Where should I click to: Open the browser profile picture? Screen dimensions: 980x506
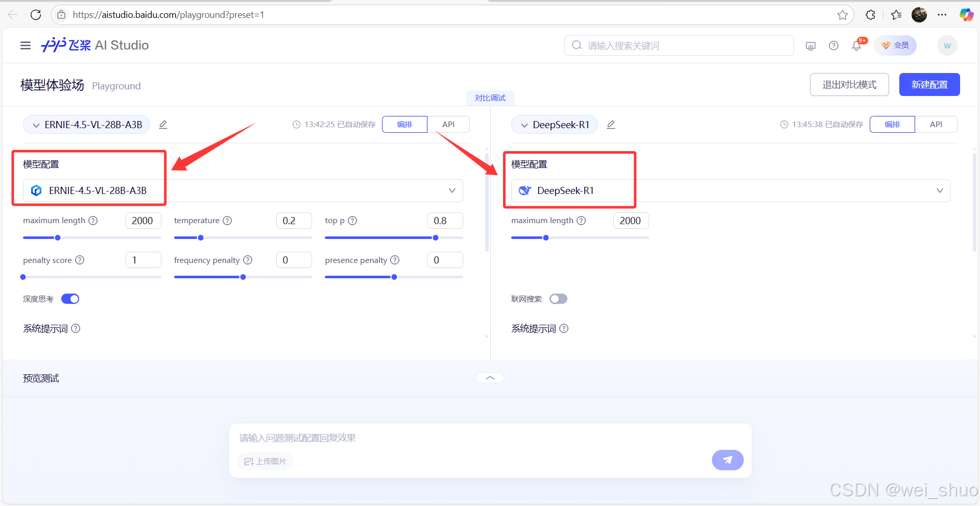tap(919, 15)
